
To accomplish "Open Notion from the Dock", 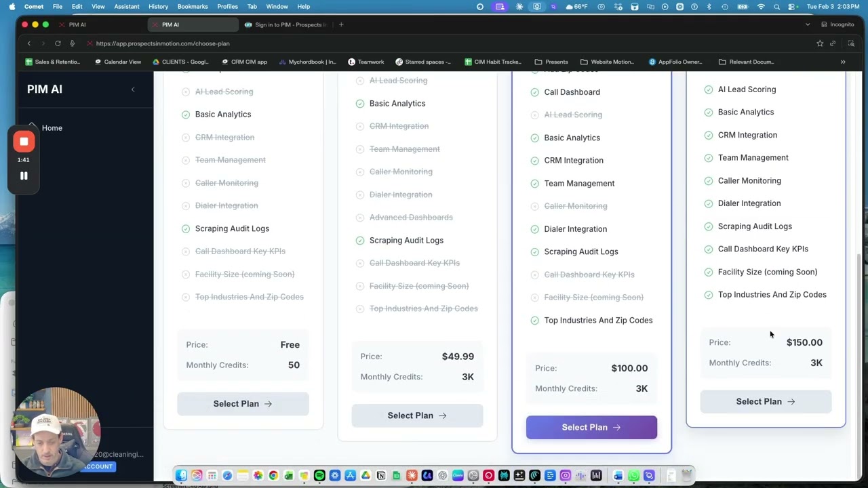I will 381,476.
